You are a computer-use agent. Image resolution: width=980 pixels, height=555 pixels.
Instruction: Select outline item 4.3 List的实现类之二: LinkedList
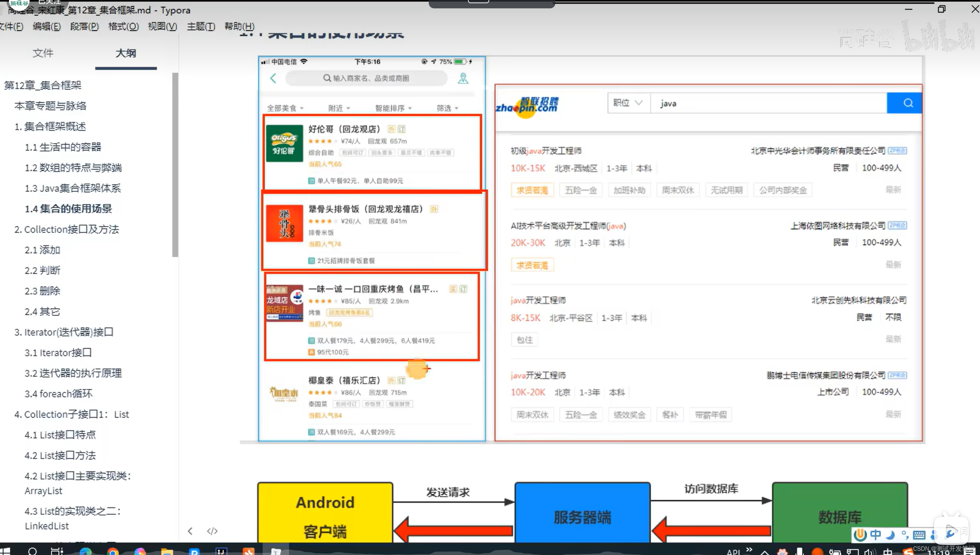[x=73, y=518]
